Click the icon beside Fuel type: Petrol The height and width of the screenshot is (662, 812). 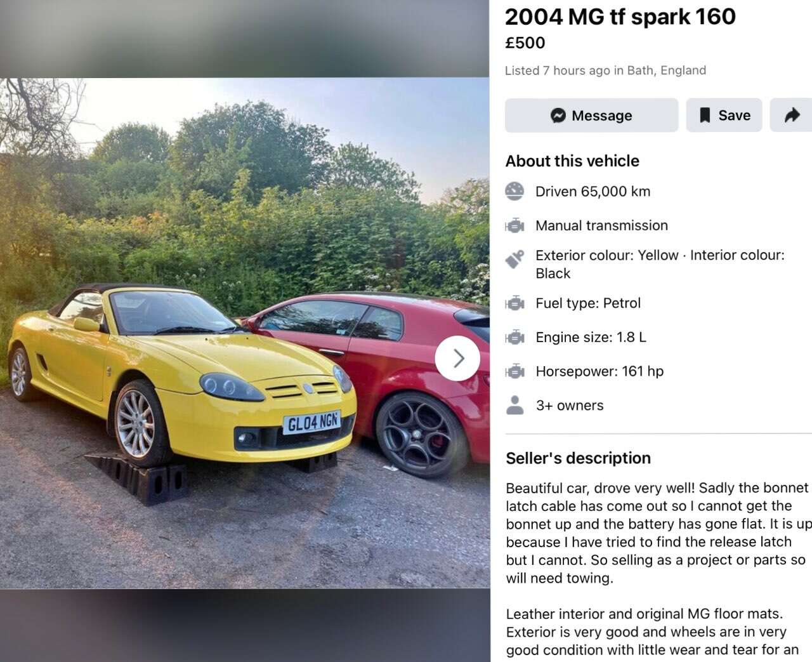click(515, 303)
